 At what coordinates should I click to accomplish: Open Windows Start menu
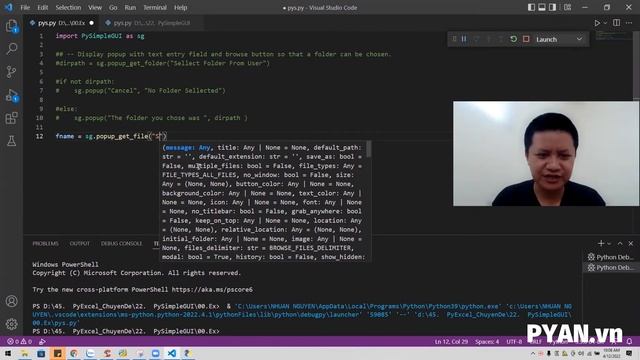click(8, 353)
